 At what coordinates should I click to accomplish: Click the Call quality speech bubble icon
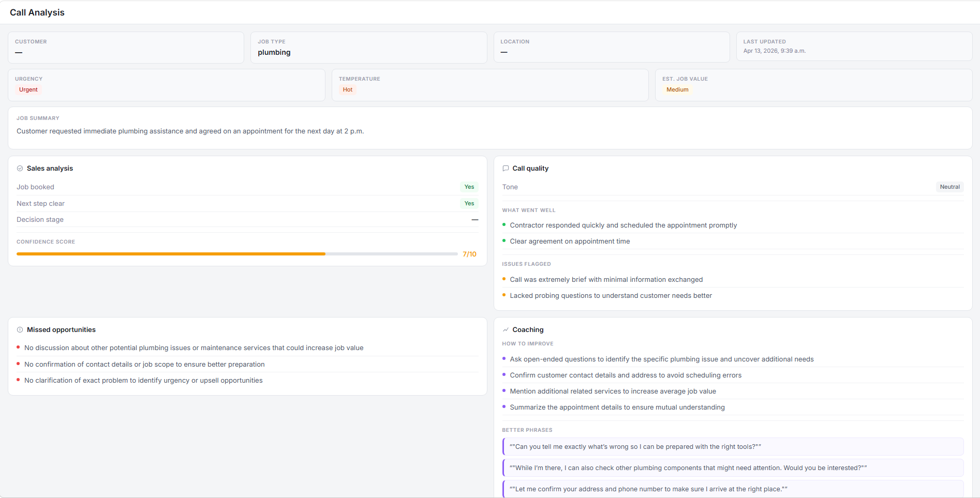(506, 169)
